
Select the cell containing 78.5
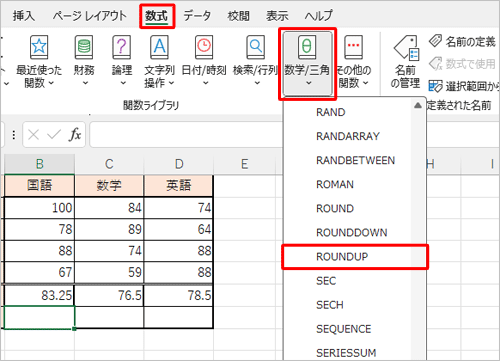click(x=179, y=295)
